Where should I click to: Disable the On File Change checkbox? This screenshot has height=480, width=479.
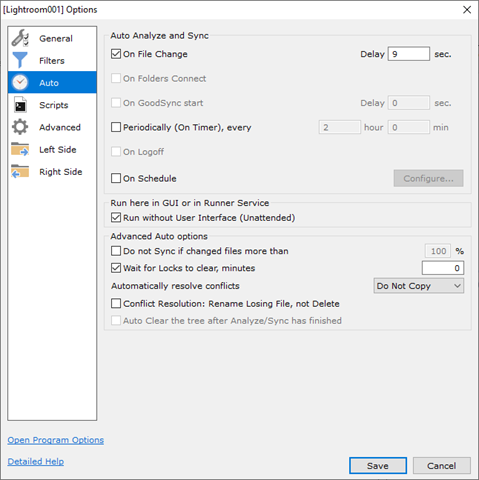coord(116,54)
